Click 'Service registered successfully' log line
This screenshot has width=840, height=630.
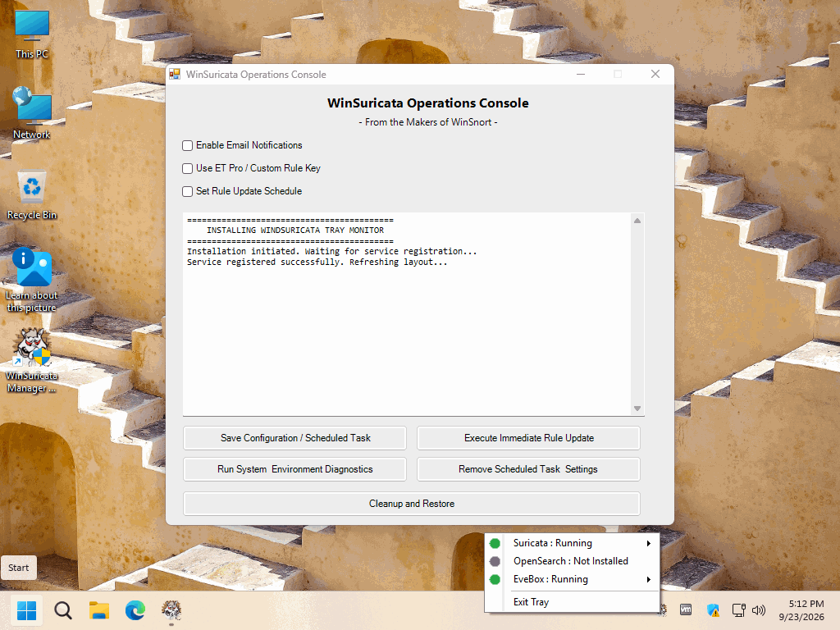coord(317,262)
